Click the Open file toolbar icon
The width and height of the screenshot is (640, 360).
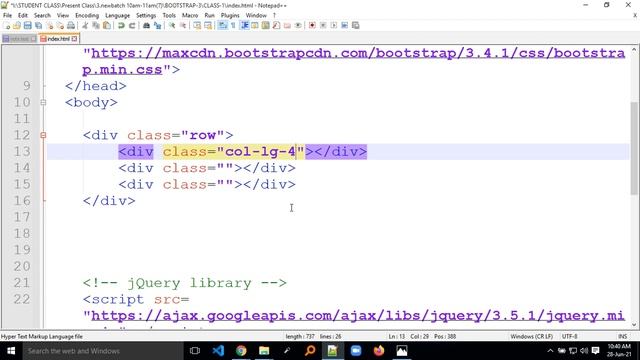(17, 25)
